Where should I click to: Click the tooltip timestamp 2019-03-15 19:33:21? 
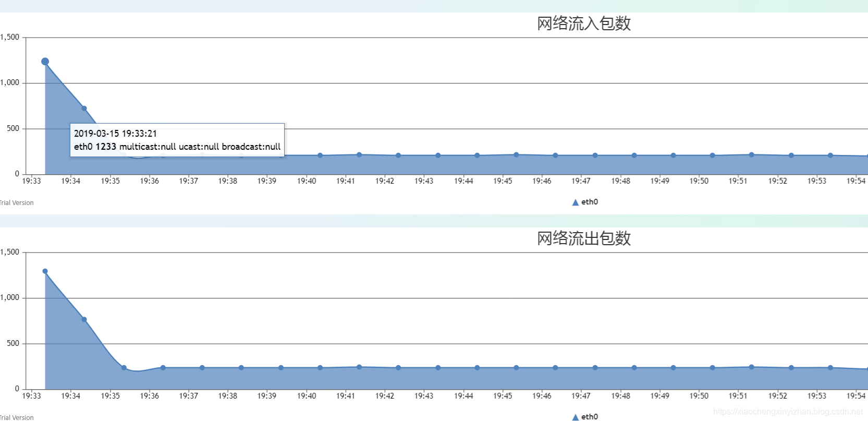115,134
